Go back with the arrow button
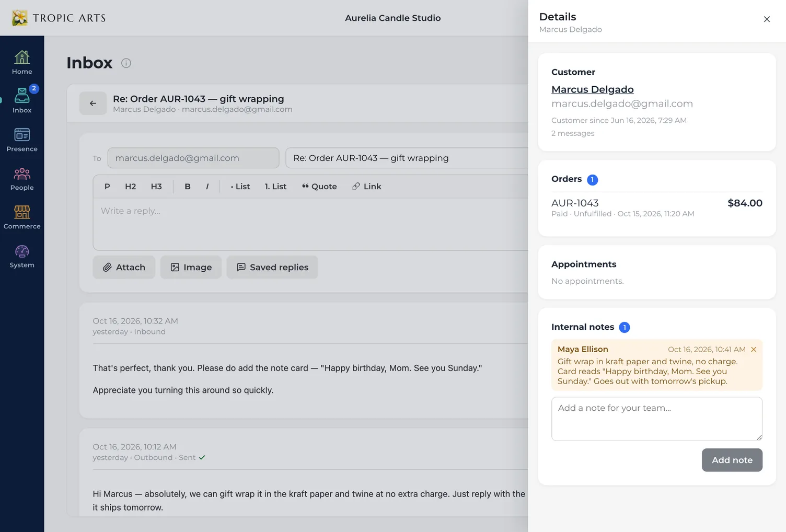Screen dimensions: 786x532 [x=93, y=103]
